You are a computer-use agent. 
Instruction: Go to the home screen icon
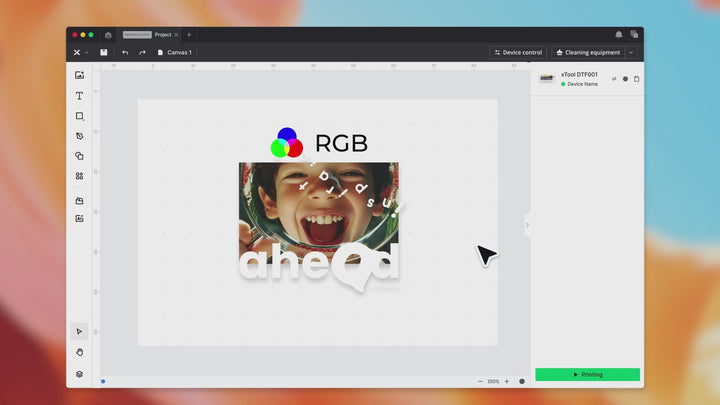[108, 34]
